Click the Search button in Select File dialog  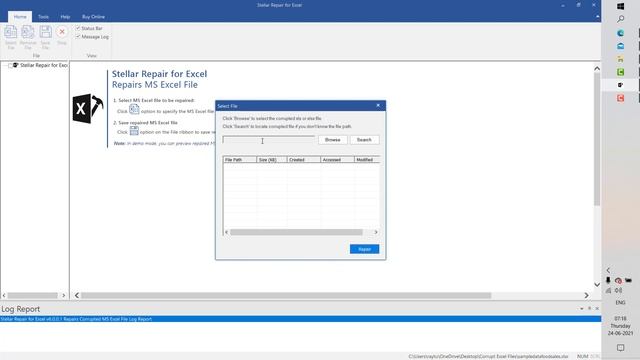pyautogui.click(x=364, y=140)
